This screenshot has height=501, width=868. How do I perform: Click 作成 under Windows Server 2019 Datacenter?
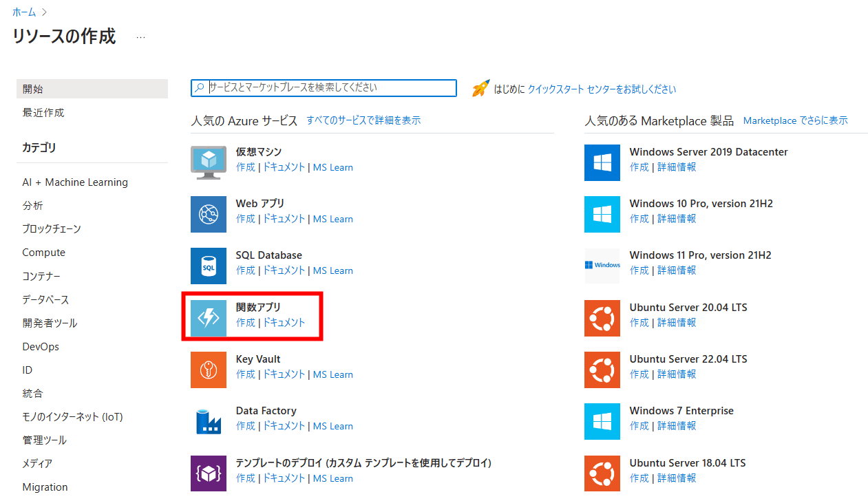(639, 167)
